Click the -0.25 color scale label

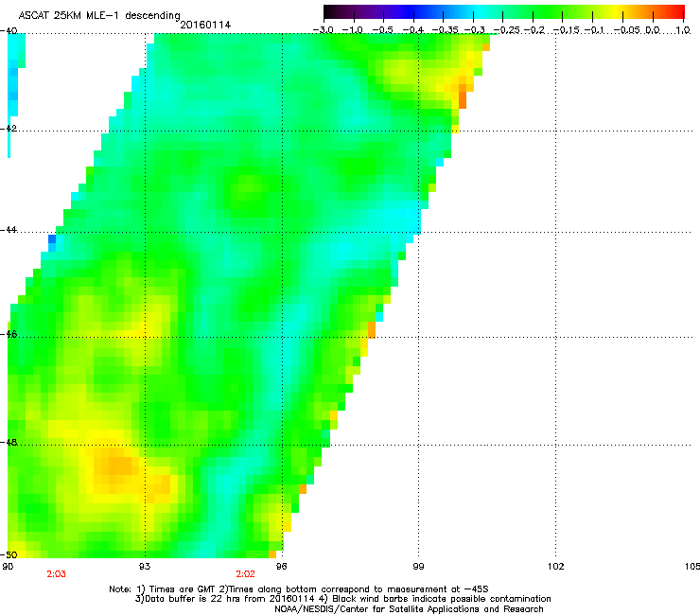507,30
